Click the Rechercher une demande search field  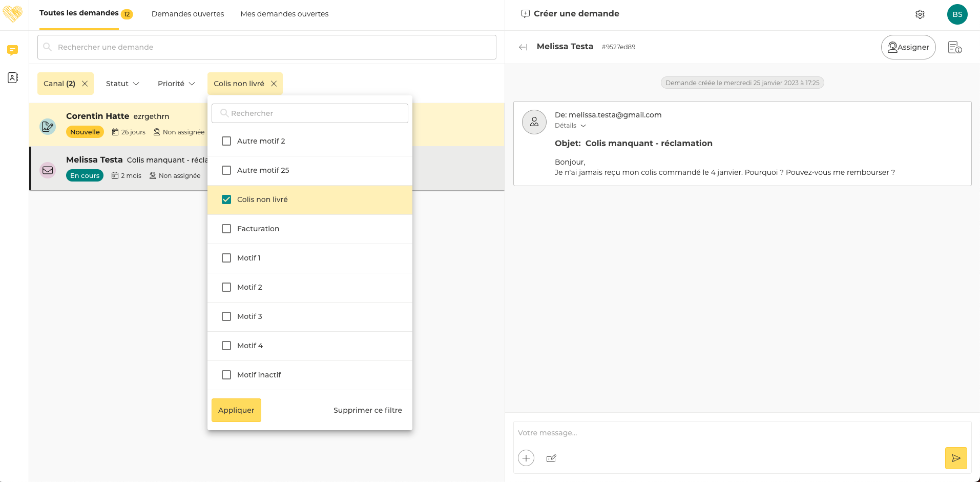click(266, 47)
